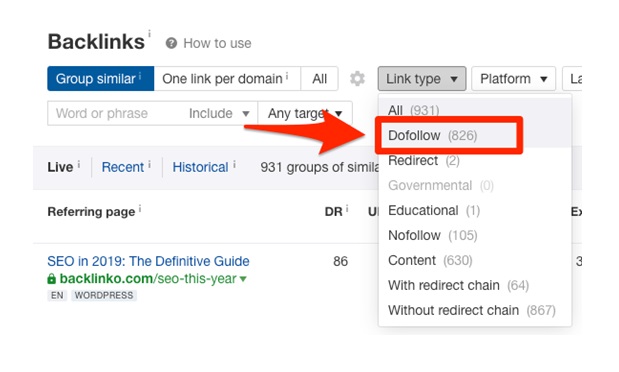Choose Without redirect chain (867)
The width and height of the screenshot is (619, 372).
[475, 310]
